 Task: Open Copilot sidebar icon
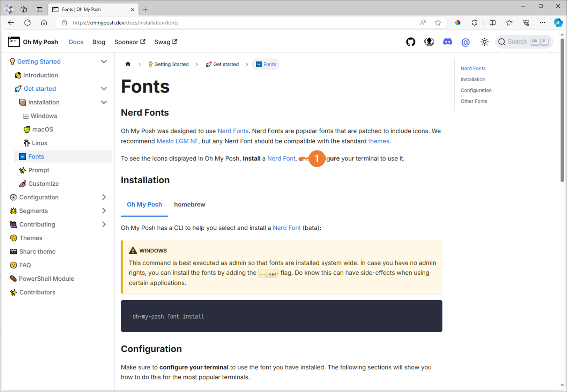tap(558, 23)
